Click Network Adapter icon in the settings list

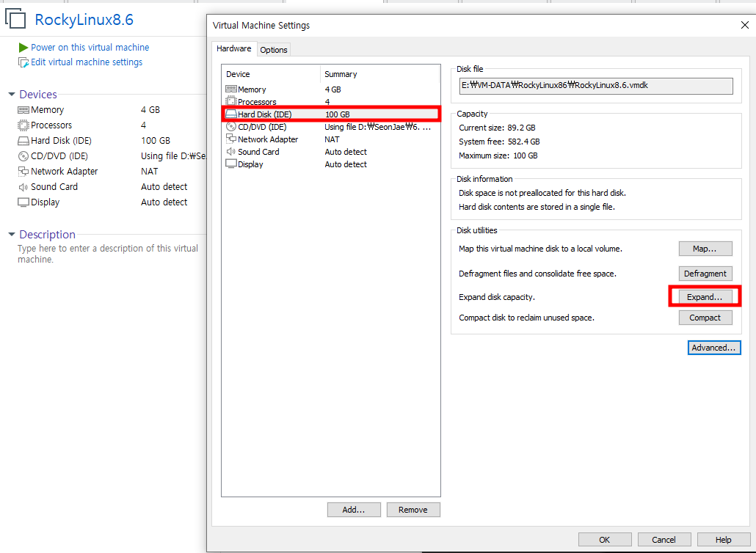tap(231, 139)
